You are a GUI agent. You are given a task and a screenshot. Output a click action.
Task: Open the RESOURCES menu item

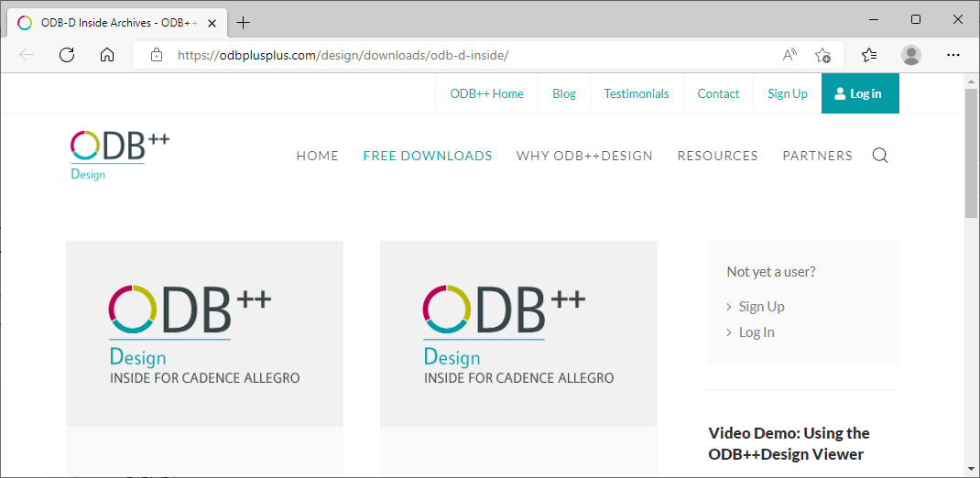(x=717, y=156)
